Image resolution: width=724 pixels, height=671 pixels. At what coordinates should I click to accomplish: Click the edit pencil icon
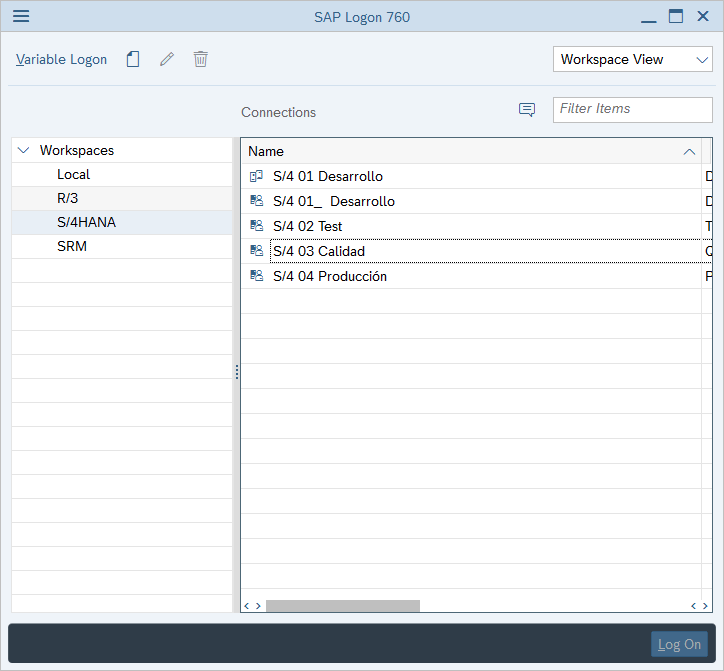[x=167, y=59]
